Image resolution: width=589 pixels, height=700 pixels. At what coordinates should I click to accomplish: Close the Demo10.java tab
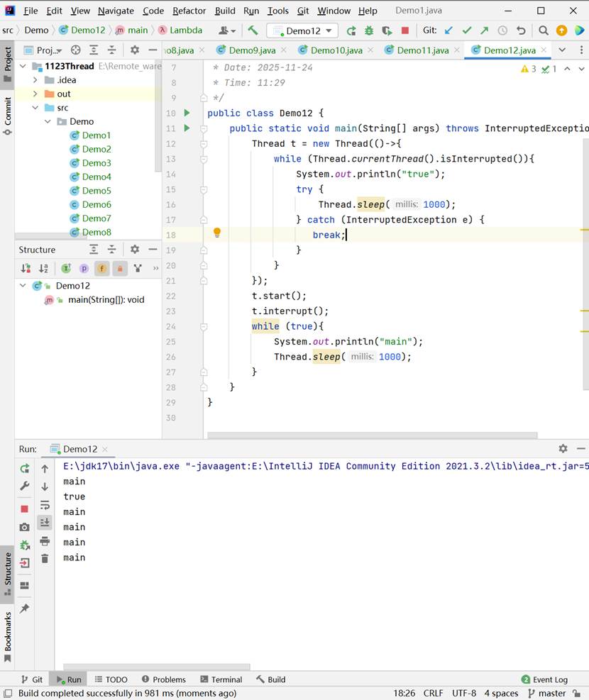[x=370, y=50]
